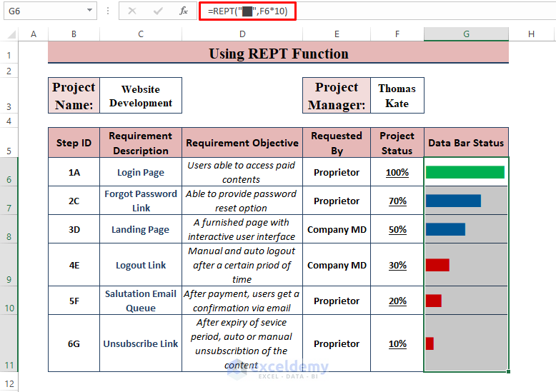Click the 'Project Status' header cell
The image size is (556, 392).
point(397,143)
